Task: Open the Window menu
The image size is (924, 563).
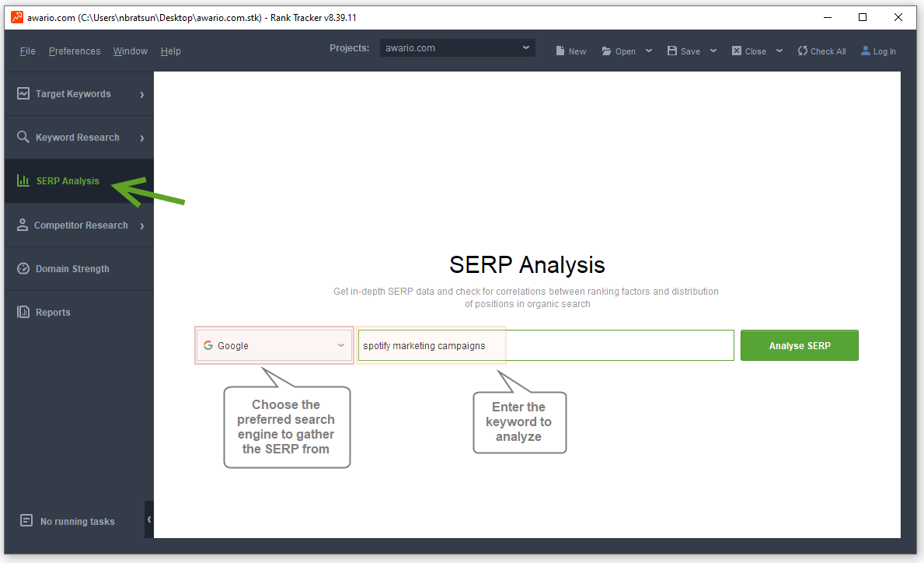Action: (131, 51)
